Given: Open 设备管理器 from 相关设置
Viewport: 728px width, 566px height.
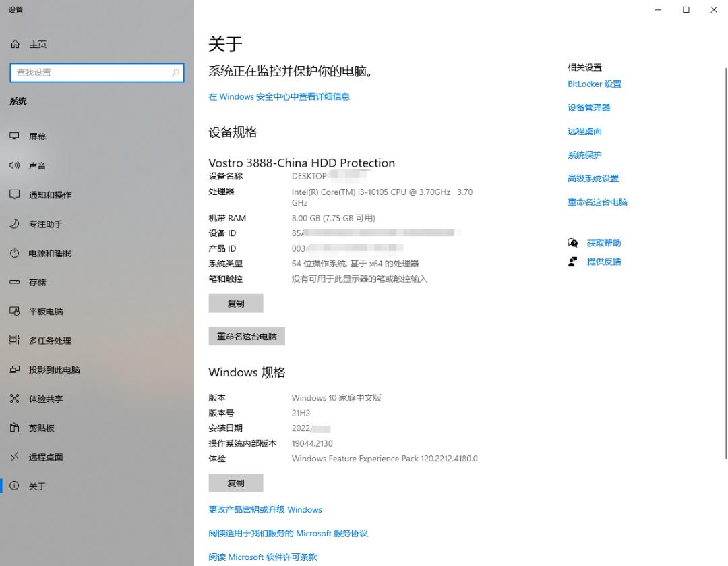Looking at the screenshot, I should tap(589, 107).
